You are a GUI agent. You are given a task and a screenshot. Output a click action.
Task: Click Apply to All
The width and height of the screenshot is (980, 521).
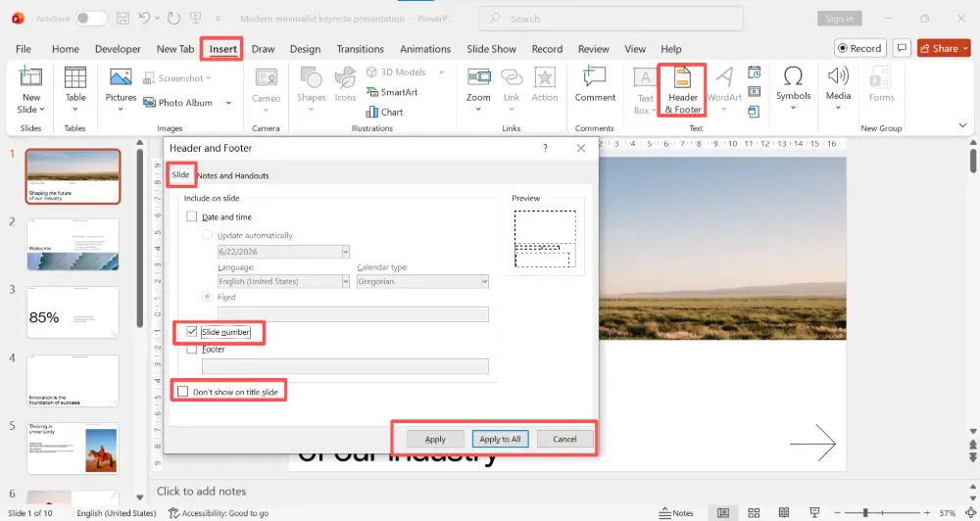(500, 439)
